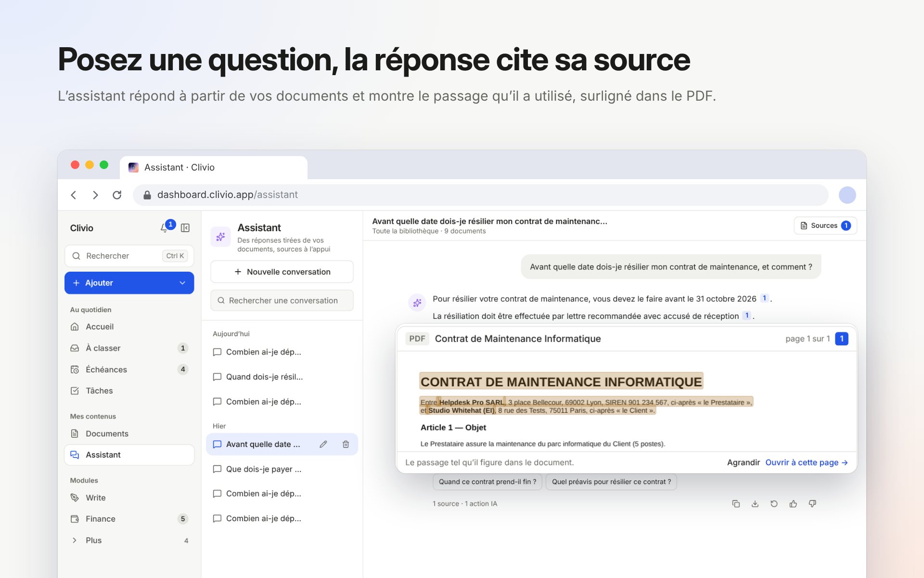924x578 pixels.
Task: Click citation marker after 'accusé de réception'
Action: point(747,315)
